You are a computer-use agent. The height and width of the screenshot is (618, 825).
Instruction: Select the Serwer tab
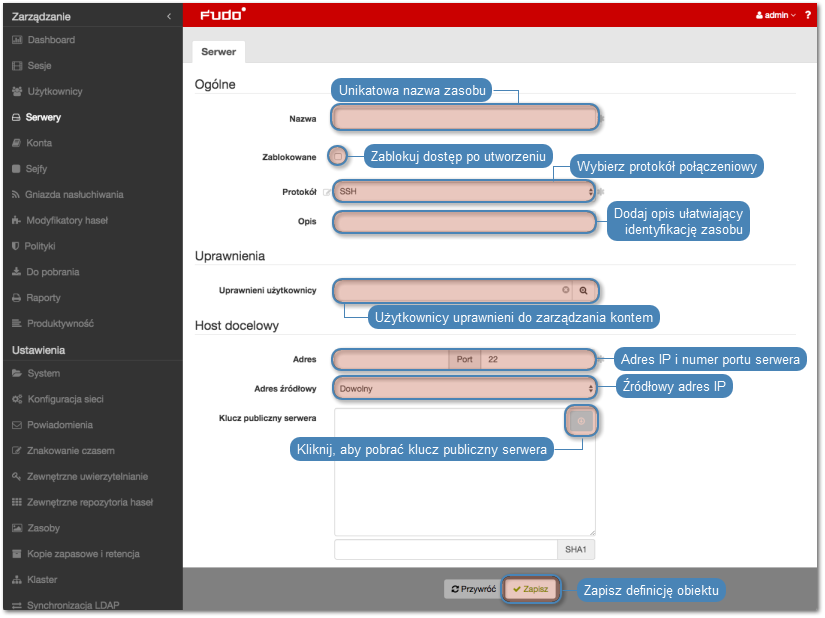[x=218, y=52]
